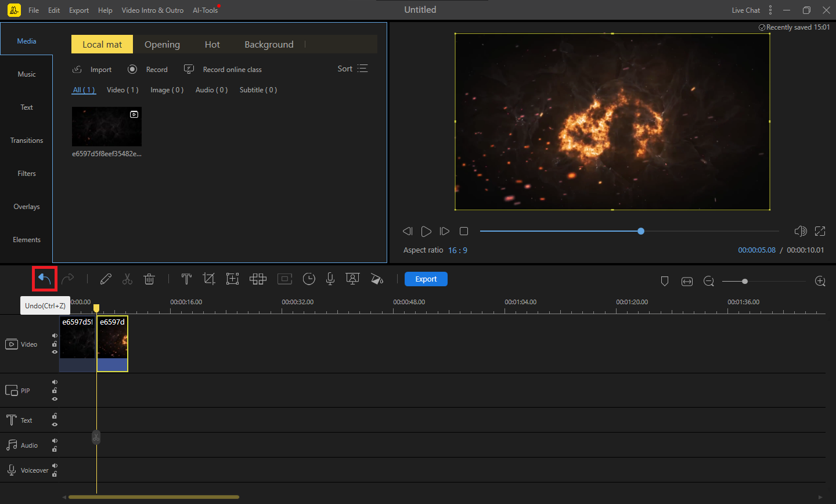Viewport: 836px width, 504px height.
Task: Open the screen presenter toolbar icon
Action: [352, 279]
